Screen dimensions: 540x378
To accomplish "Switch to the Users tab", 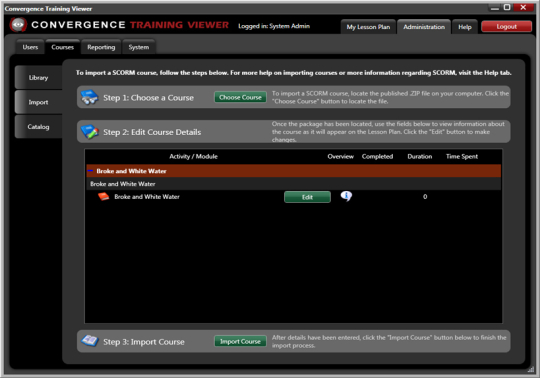I will pos(30,47).
